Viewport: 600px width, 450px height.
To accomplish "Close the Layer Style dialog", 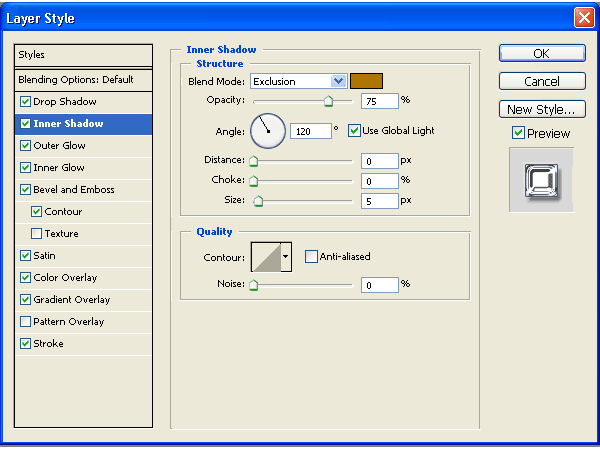I will tap(584, 18).
